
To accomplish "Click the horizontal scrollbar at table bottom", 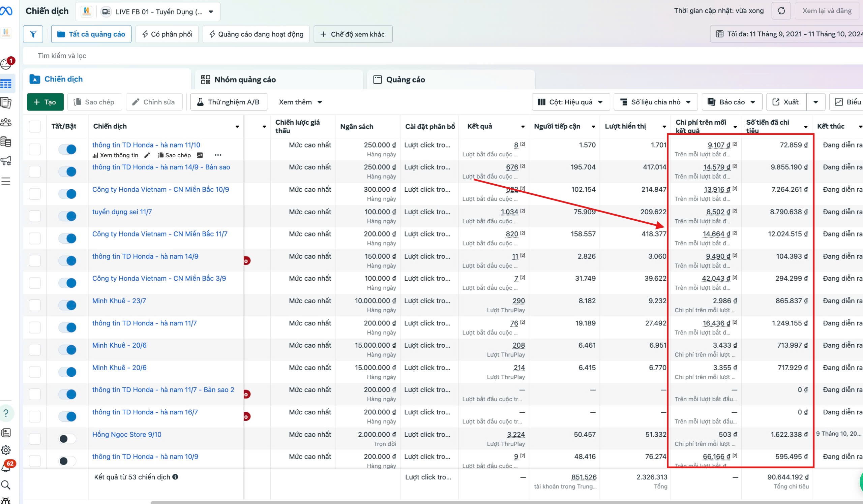I will 507,503.
